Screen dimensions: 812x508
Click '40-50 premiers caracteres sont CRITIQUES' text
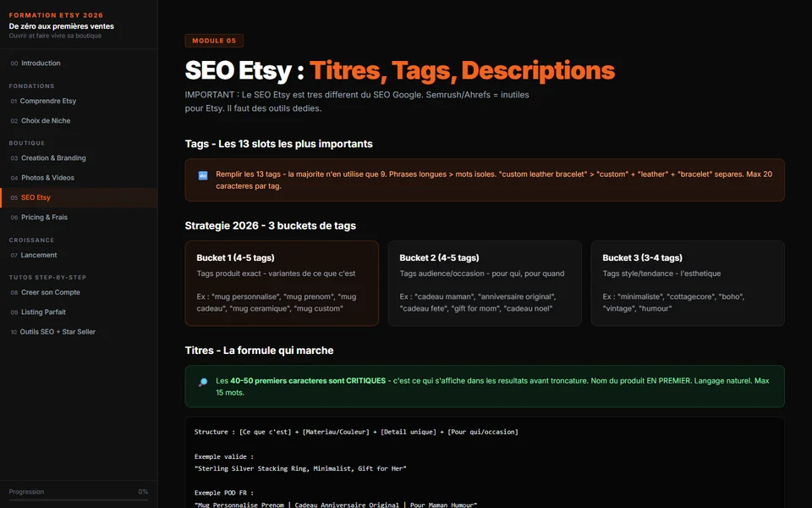308,380
